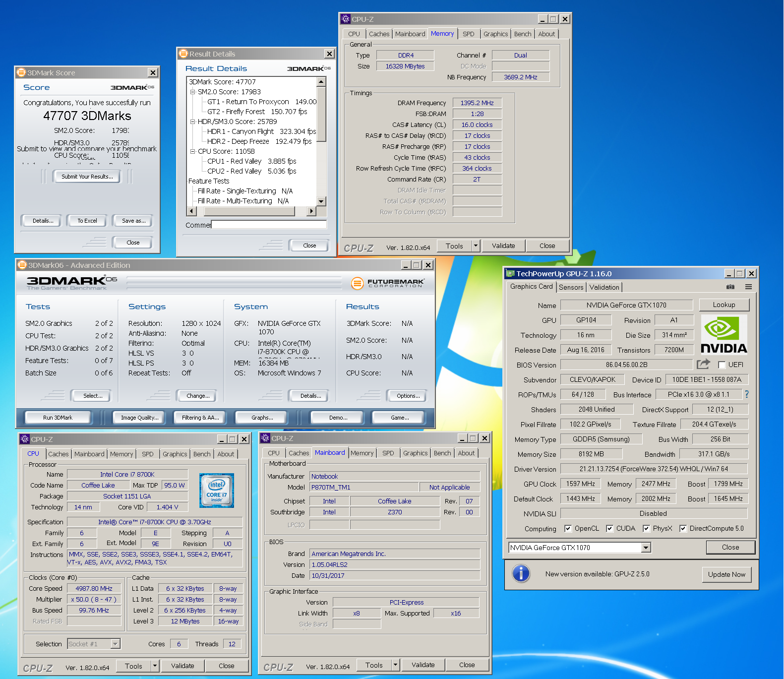Collapse the HDR/SM3.0 Score tree node
This screenshot has height=679, width=784.
click(x=193, y=122)
